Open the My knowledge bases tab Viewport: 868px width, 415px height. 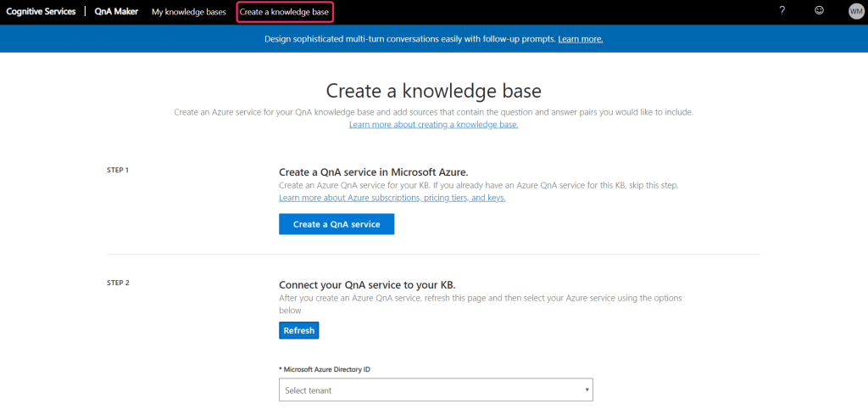[189, 12]
